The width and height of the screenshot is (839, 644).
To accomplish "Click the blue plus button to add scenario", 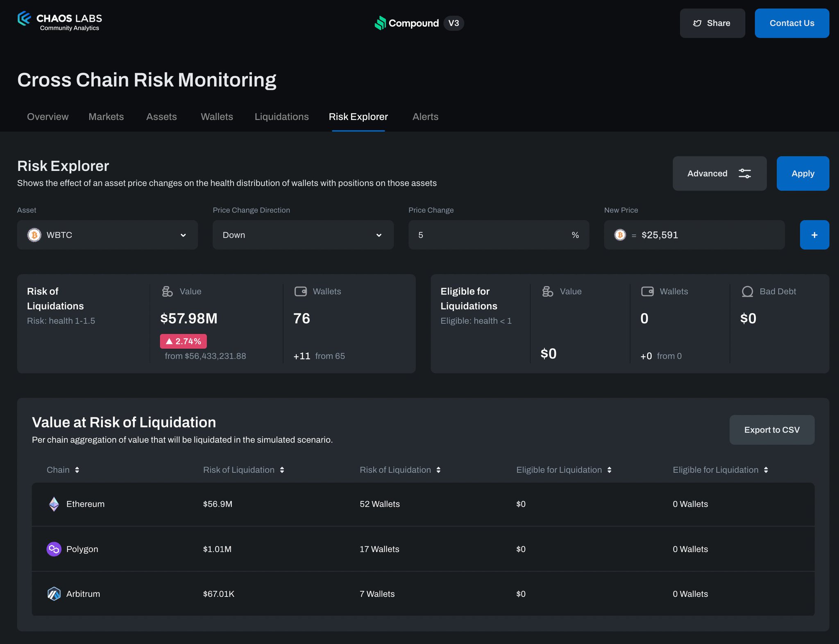I will click(814, 235).
